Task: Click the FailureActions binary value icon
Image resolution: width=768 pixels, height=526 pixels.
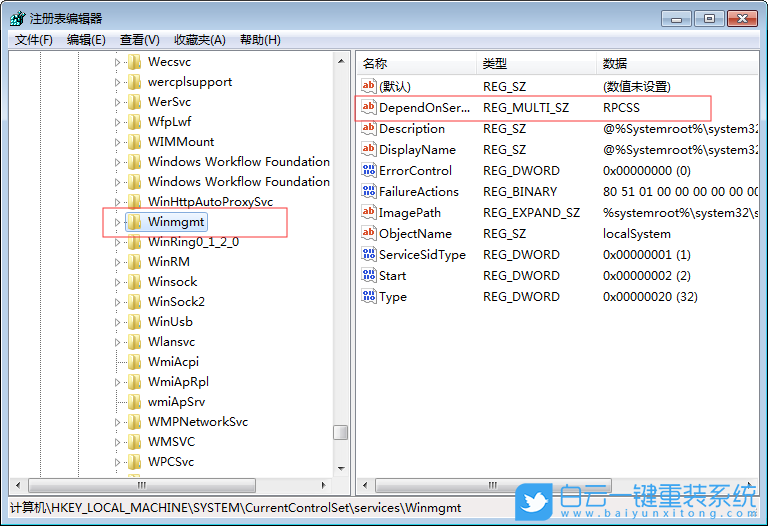Action: [x=368, y=191]
